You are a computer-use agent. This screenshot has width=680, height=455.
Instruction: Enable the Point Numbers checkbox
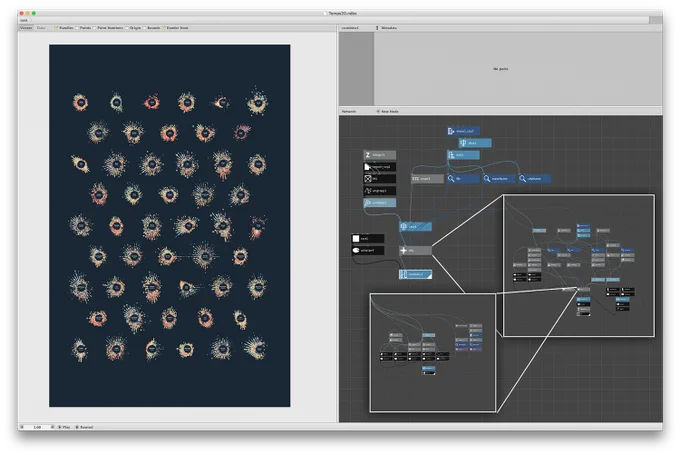tap(95, 28)
